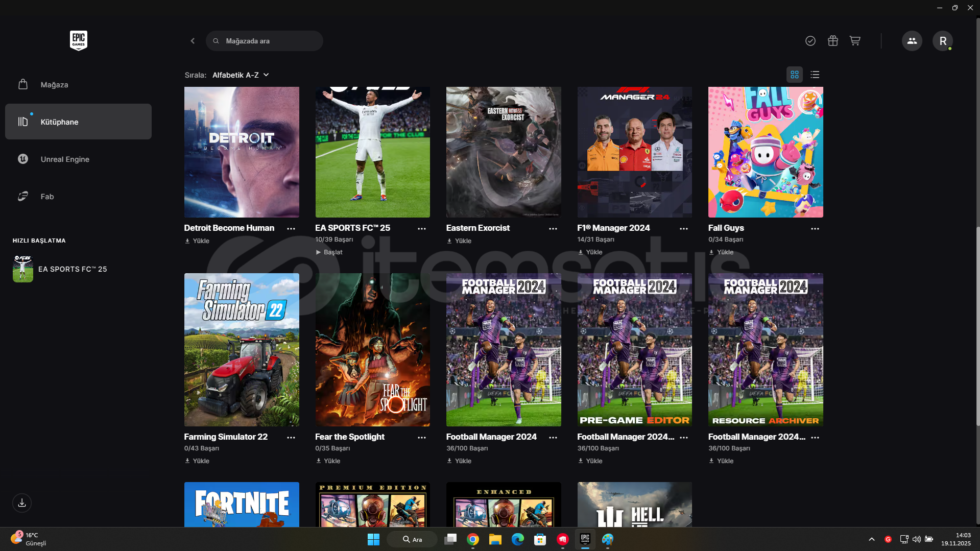Open Microsoft Store from the taskbar
980x551 pixels.
pos(540,539)
